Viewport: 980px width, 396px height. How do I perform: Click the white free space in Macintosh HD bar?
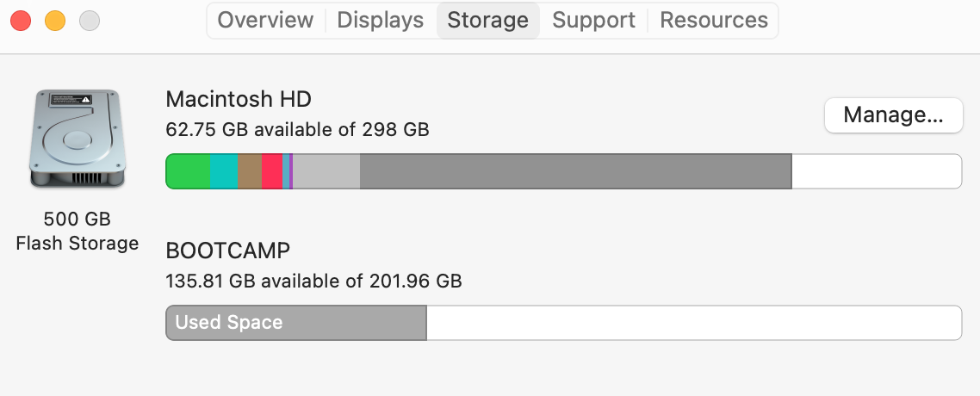click(x=875, y=171)
